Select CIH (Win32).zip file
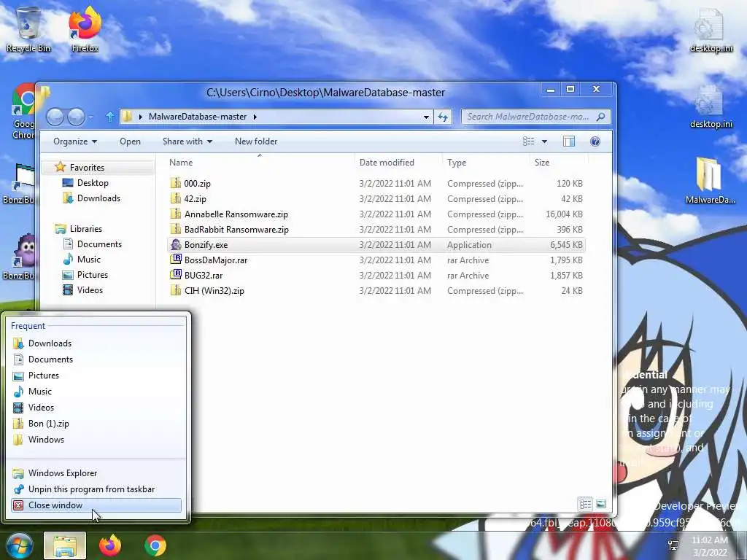747x560 pixels. point(376,290)
